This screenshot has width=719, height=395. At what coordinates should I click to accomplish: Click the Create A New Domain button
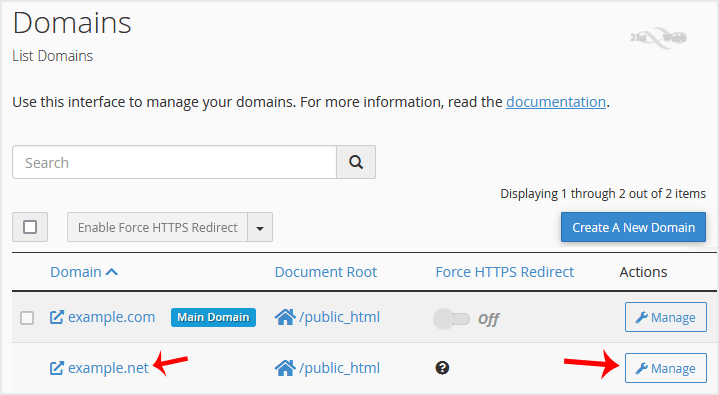pyautogui.click(x=633, y=227)
